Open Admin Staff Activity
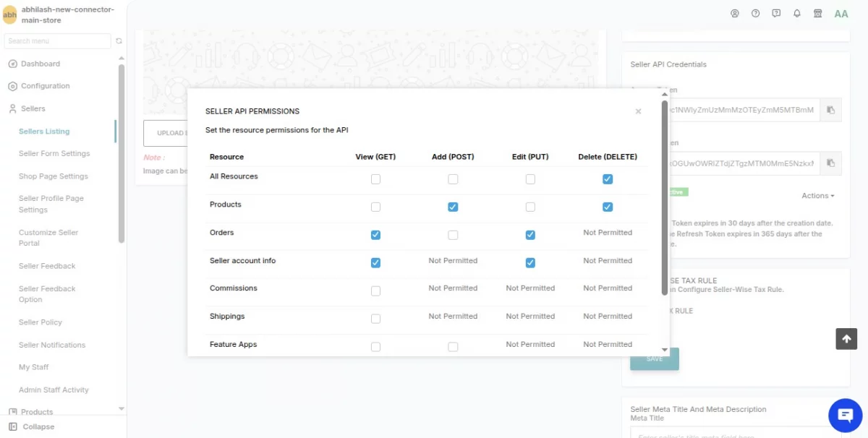Viewport: 868px width, 438px height. 54,390
